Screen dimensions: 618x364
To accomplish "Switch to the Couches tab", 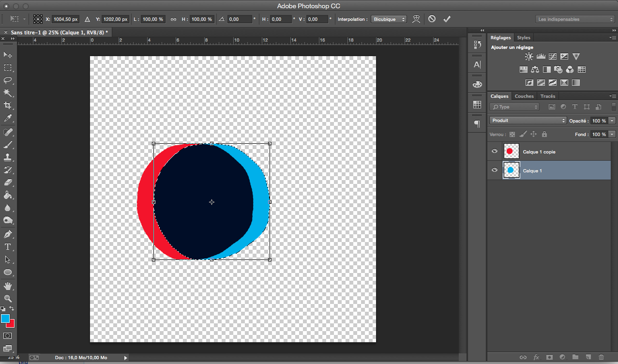I will tap(524, 96).
